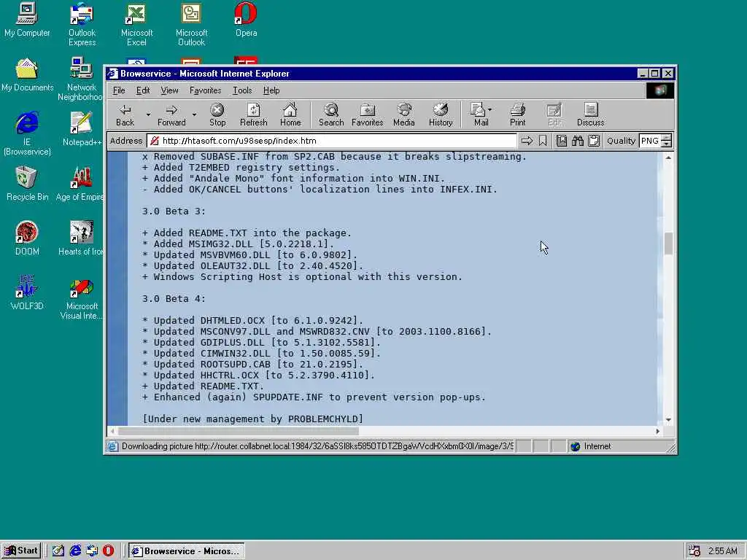Select the DOOM desktop shortcut

[x=27, y=238]
